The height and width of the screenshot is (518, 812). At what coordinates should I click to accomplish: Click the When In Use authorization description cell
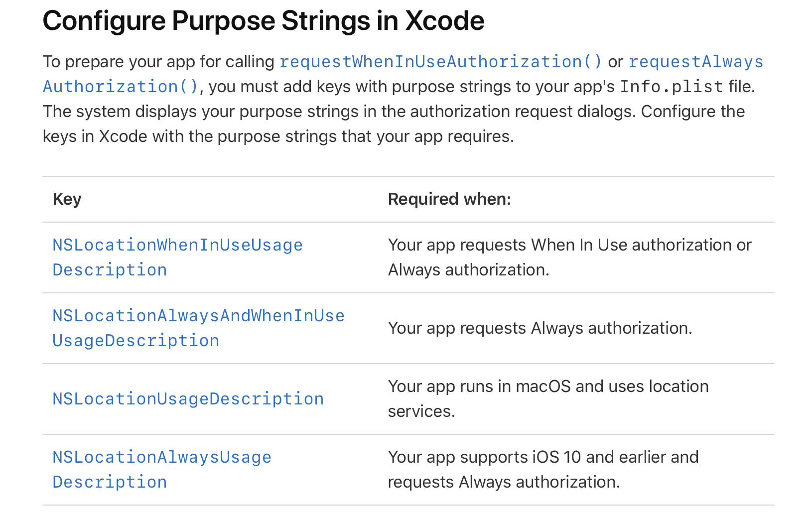click(569, 257)
